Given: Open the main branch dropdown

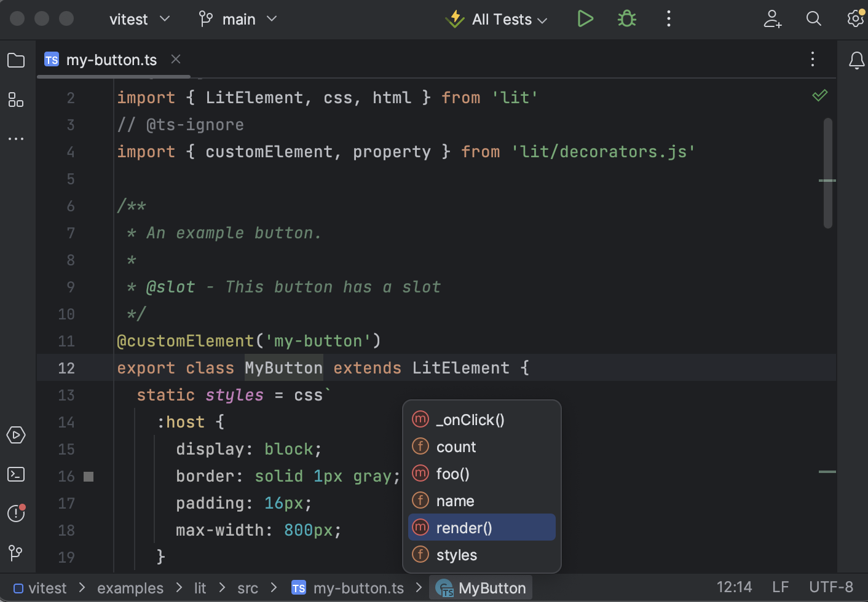Looking at the screenshot, I should click(239, 19).
